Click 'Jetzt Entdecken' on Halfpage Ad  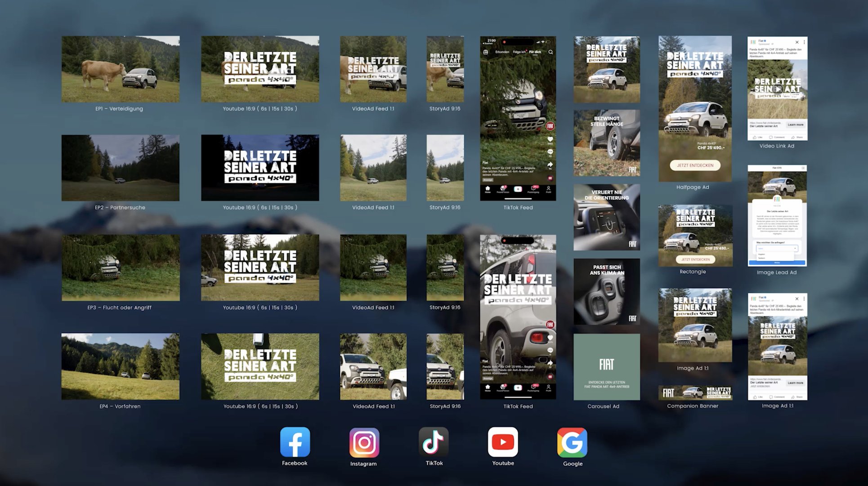pyautogui.click(x=695, y=165)
